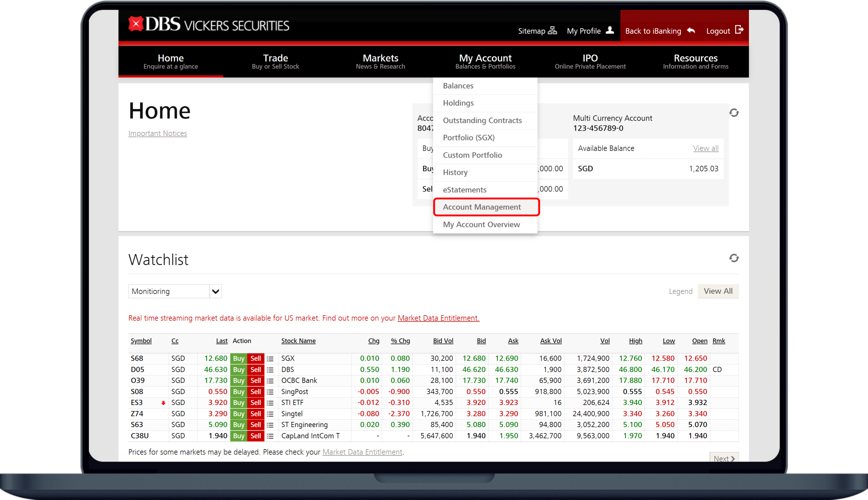Select History from My Account menu
Viewport: 868px width, 500px height.
pos(485,172)
